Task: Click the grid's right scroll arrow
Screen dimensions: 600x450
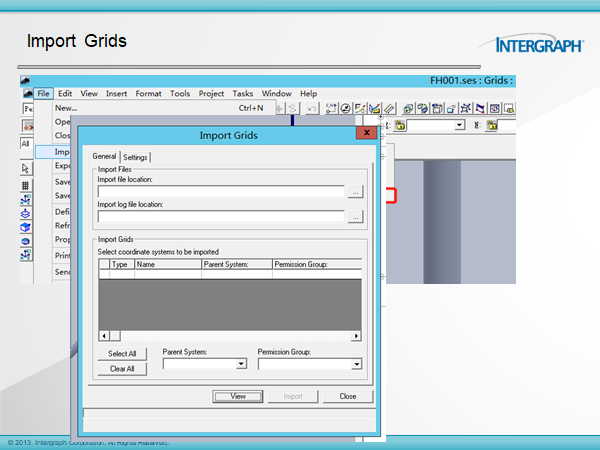Action: click(x=356, y=336)
